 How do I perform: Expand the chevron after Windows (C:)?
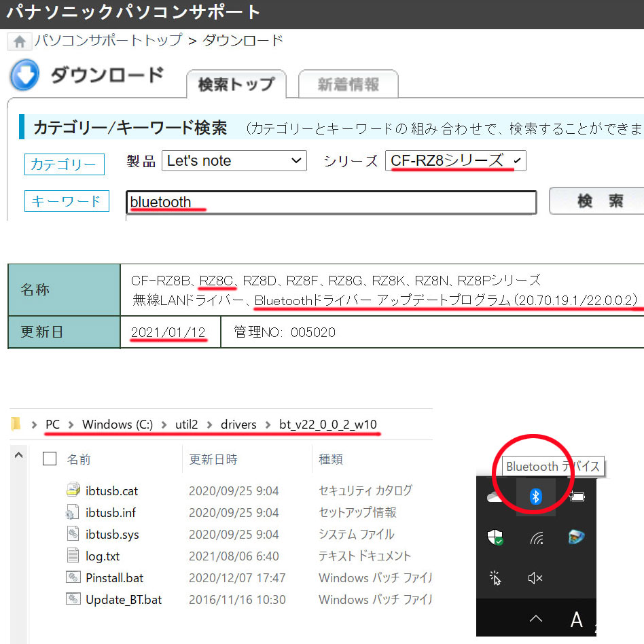[164, 425]
